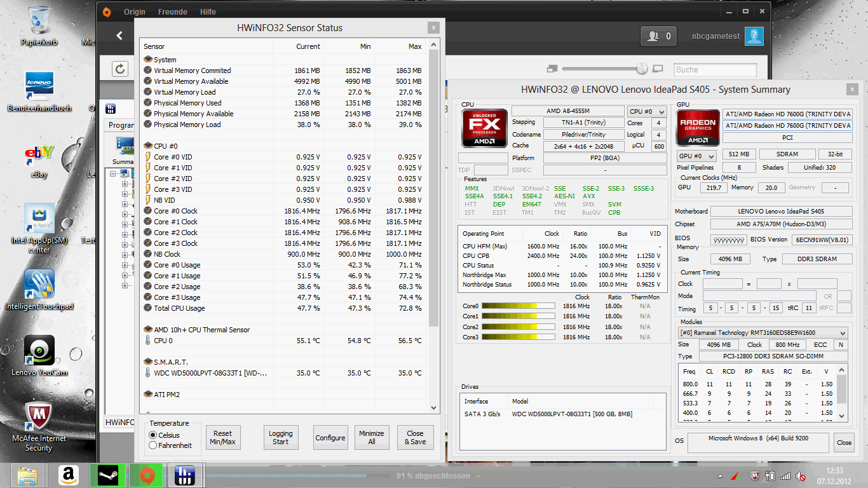Click the System group chip icon
This screenshot has width=868, height=488.
tap(148, 60)
